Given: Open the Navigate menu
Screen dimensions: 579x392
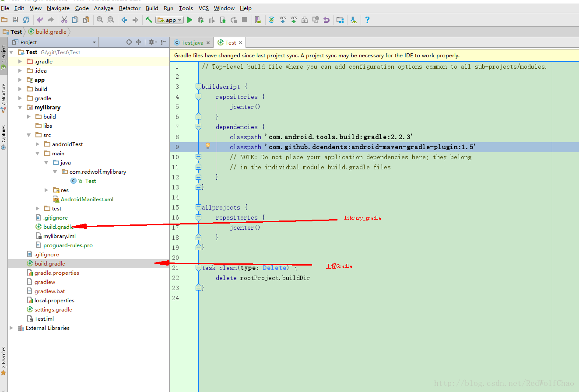Looking at the screenshot, I should [x=58, y=8].
